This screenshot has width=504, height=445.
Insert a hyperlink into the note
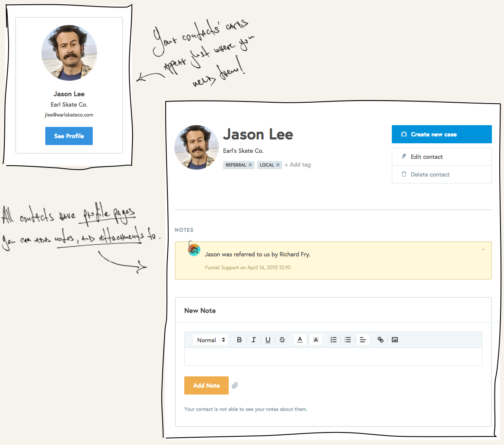(381, 340)
